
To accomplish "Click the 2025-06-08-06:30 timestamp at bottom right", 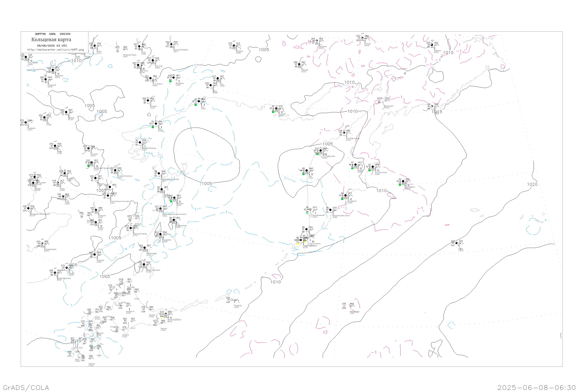I will pyautogui.click(x=536, y=387).
